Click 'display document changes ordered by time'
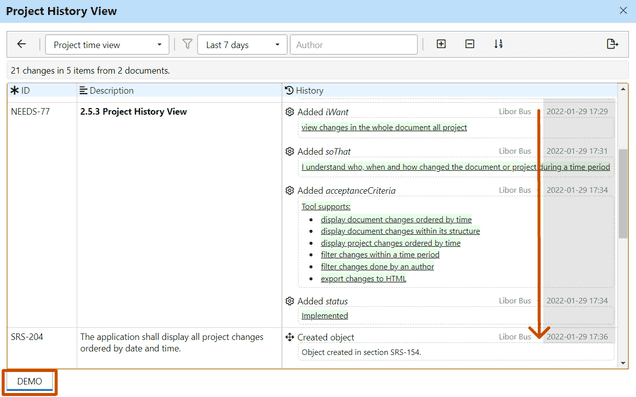Screen dimensions: 636x397 396,219
